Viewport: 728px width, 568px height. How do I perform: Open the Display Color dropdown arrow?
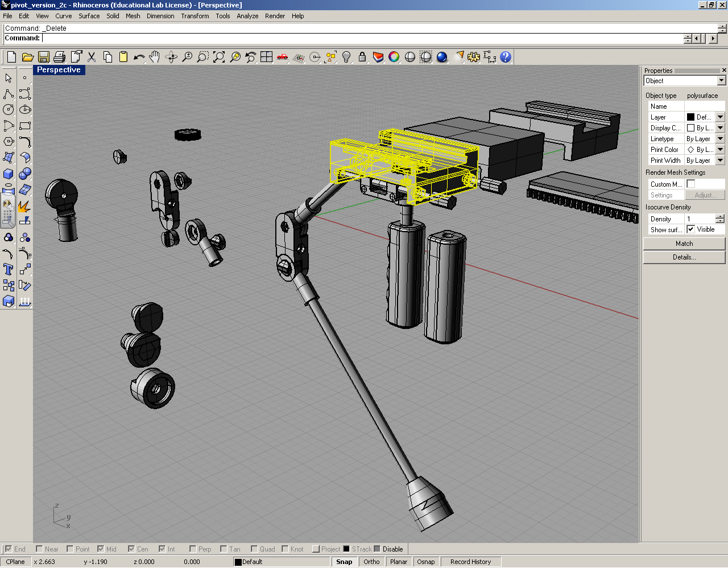pyautogui.click(x=721, y=128)
